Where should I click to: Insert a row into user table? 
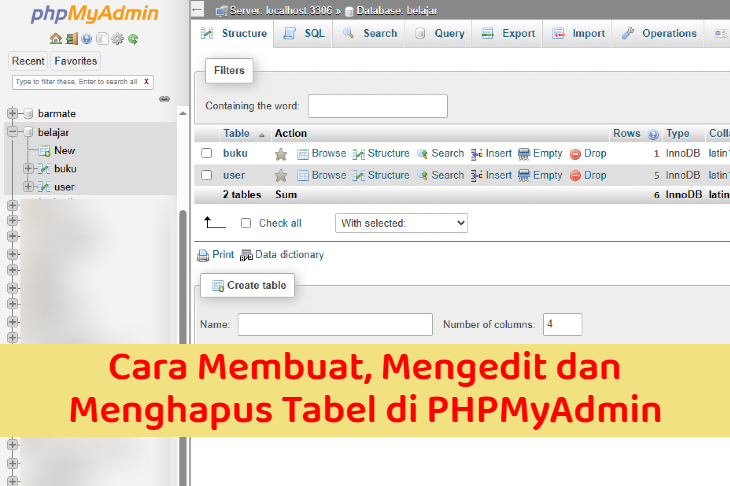click(x=491, y=176)
